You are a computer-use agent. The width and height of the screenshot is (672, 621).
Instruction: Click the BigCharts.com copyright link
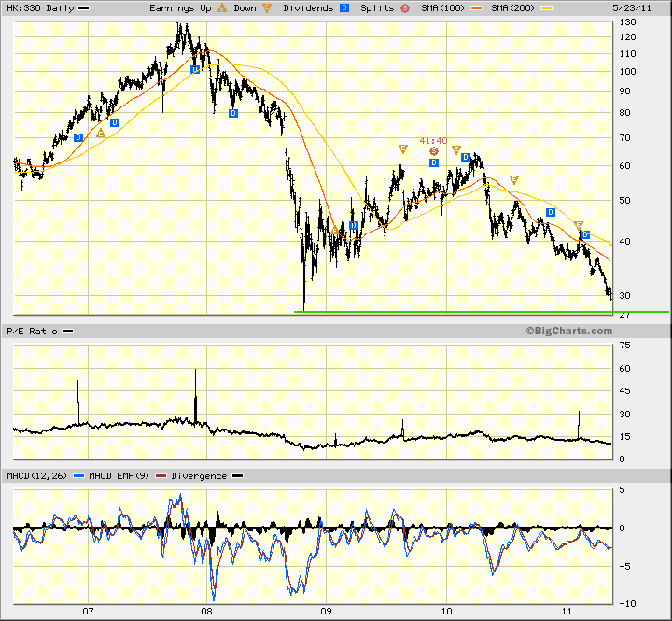pos(569,332)
